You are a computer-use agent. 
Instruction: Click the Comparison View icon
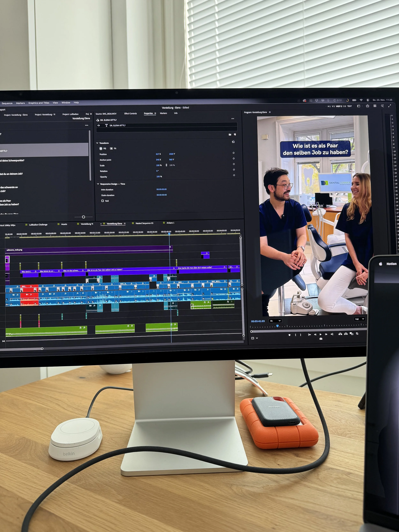point(351,334)
